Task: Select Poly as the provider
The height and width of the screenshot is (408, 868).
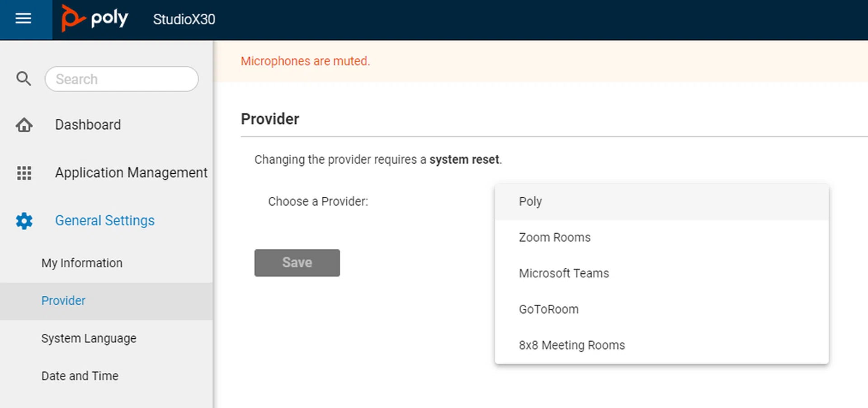Action: pos(530,201)
